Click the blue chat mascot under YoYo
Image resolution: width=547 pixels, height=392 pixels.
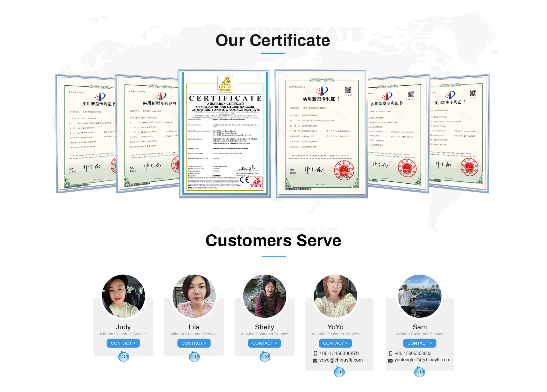coord(339,372)
